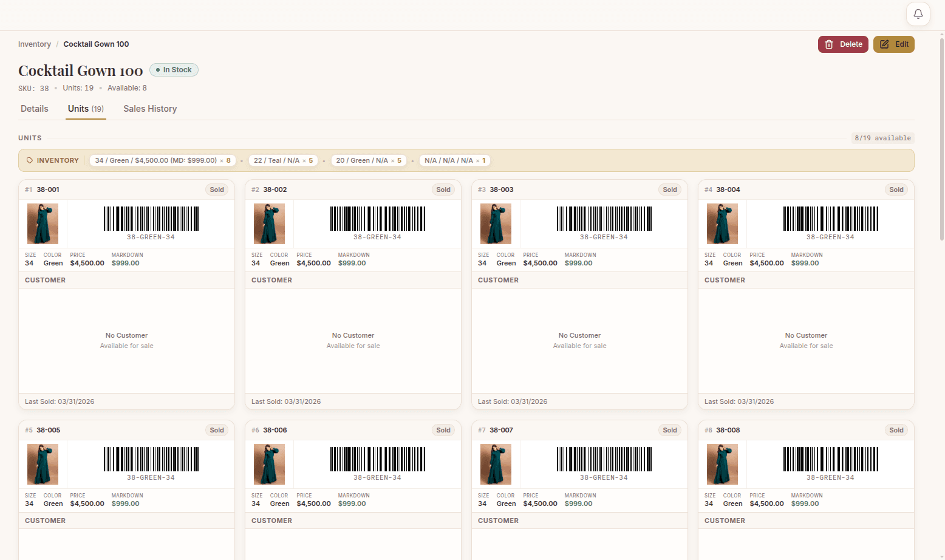The width and height of the screenshot is (945, 560).
Task: Click the Sold badge on unit 38-008
Action: (896, 430)
